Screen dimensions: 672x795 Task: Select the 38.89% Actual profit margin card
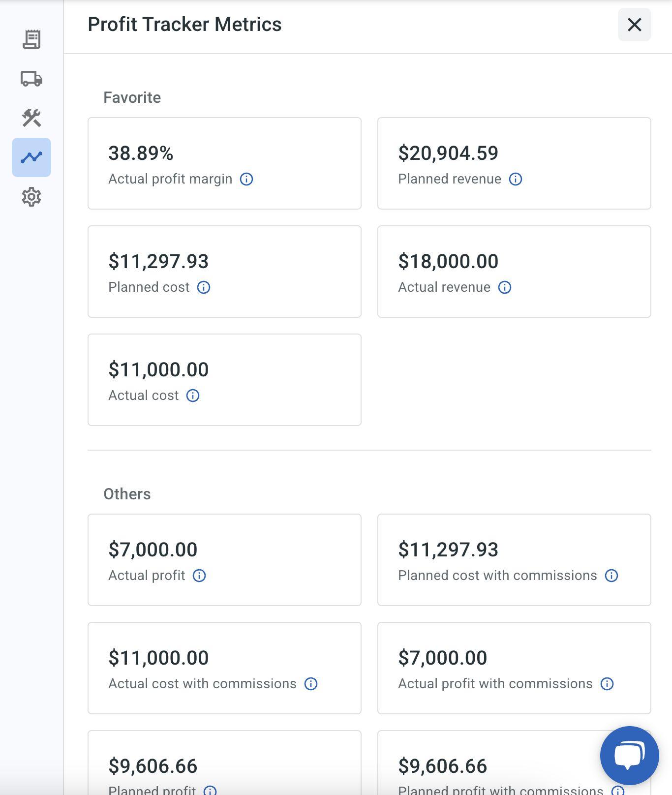pyautogui.click(x=224, y=163)
